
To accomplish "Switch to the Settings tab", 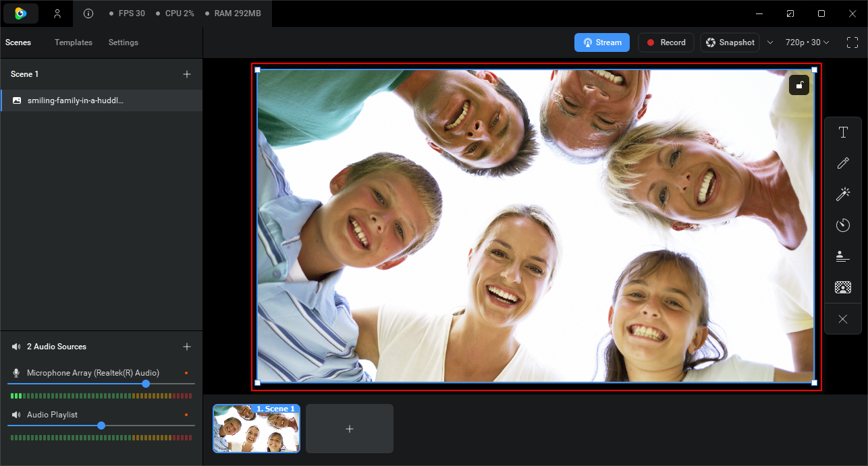I will click(124, 42).
